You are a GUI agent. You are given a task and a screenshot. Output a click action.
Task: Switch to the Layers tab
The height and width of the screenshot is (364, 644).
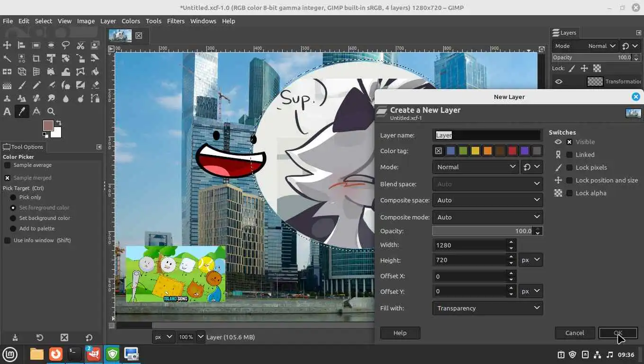[x=564, y=33]
